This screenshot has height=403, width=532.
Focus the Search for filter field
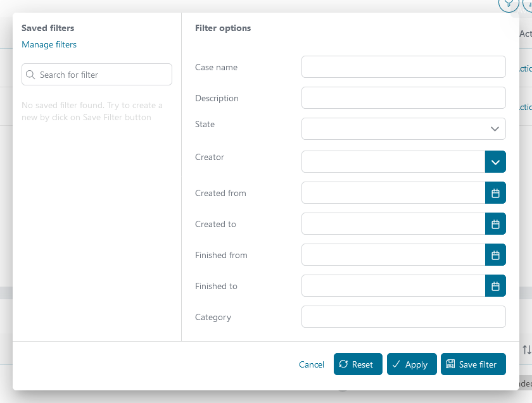pyautogui.click(x=97, y=75)
